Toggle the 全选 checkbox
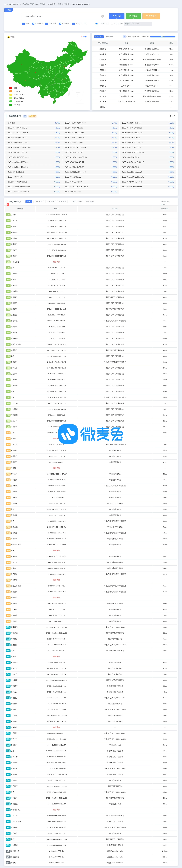The height and width of the screenshot is (868, 182). (x=23, y=24)
